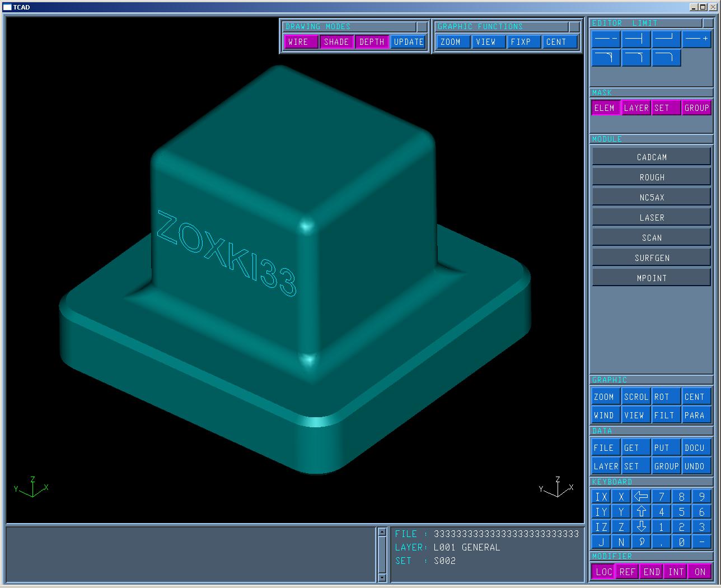Click FILE in Data panel
Viewport: 721px width, 588px height.
[606, 448]
